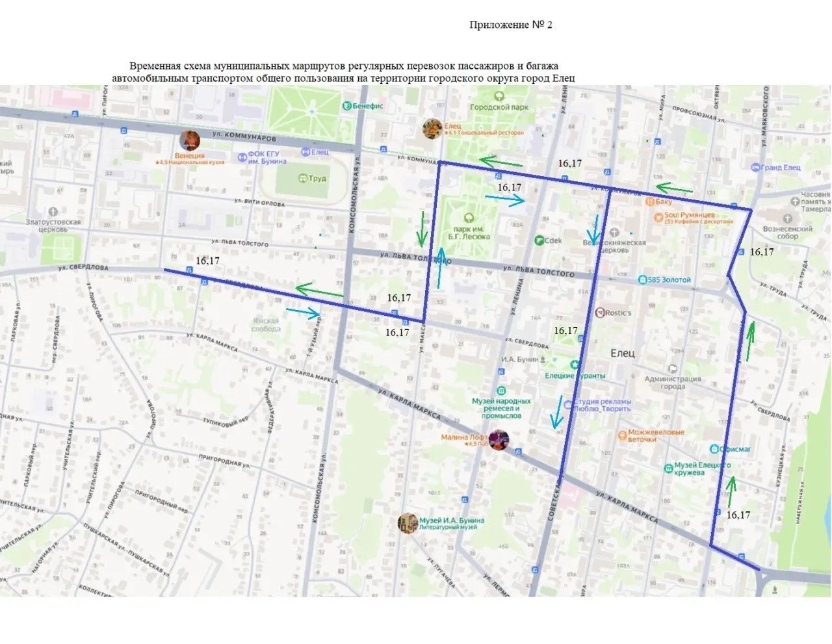832x644 pixels.
Task: Open the Труд stadium marker
Action: click(302, 178)
